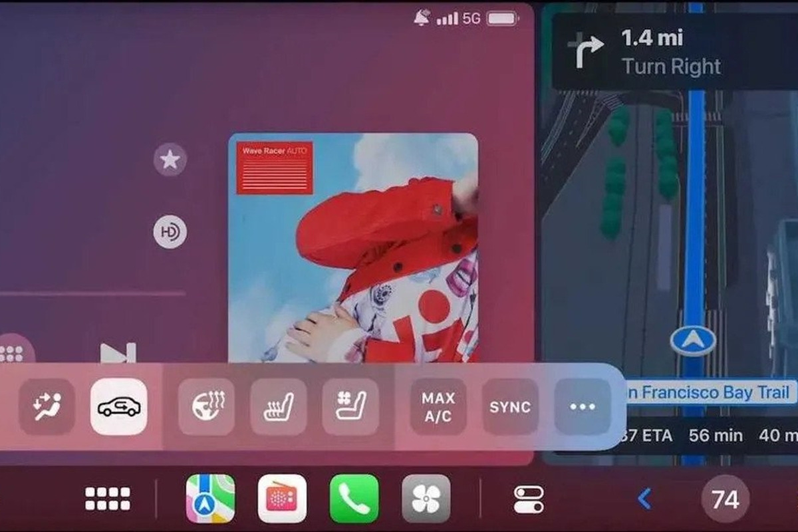Activate the heated seat control
The height and width of the screenshot is (532, 798).
click(x=278, y=406)
